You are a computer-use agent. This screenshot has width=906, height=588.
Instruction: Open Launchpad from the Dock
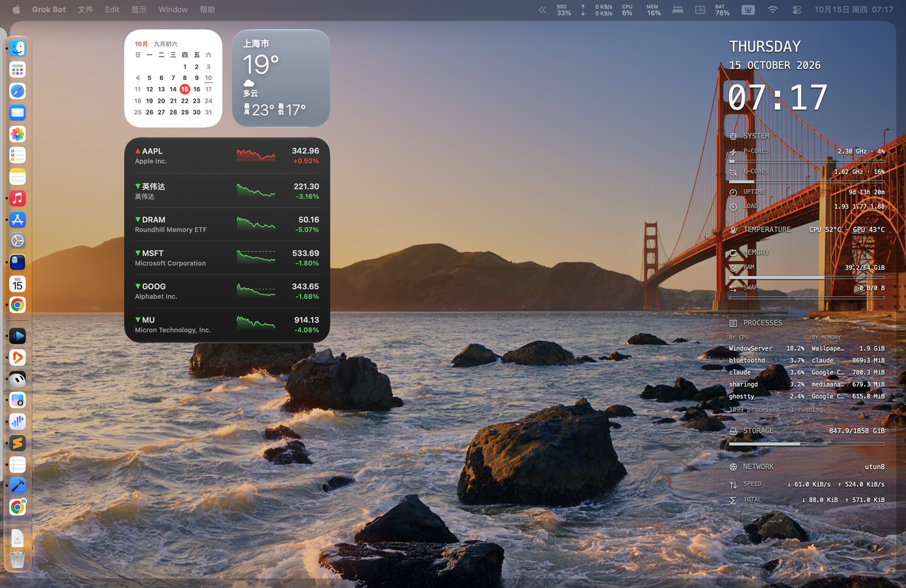[x=18, y=69]
